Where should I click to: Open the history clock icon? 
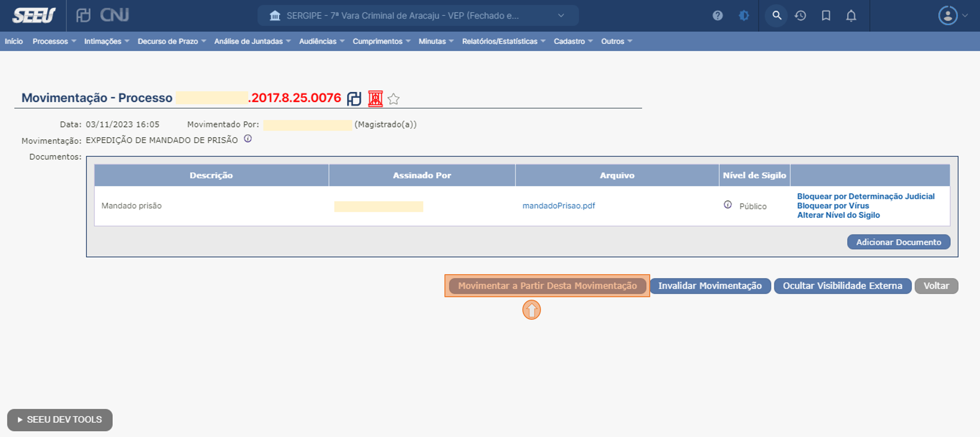tap(800, 16)
